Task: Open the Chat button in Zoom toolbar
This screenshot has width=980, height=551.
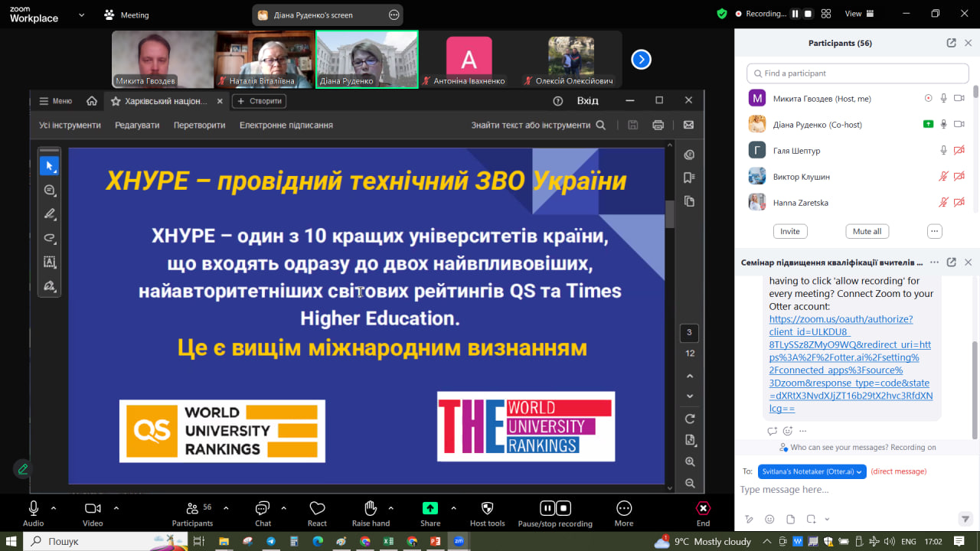Action: point(263,513)
